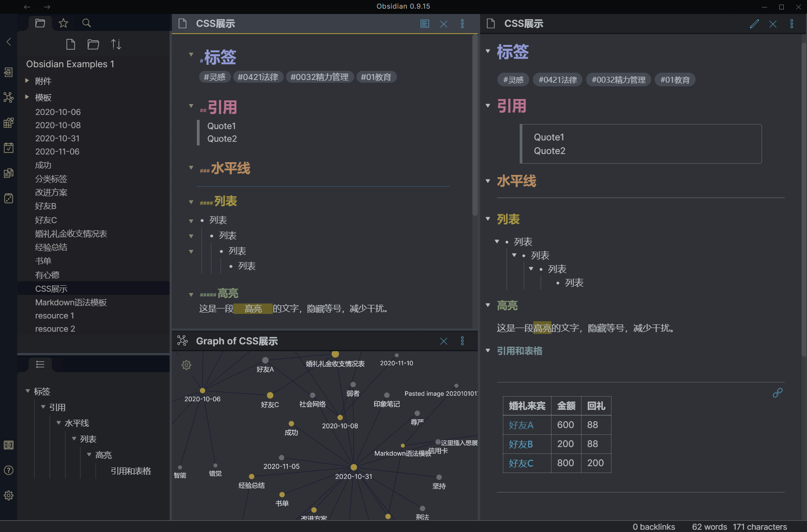
Task: Open graph settings gear in the graph pane
Action: tap(186, 365)
